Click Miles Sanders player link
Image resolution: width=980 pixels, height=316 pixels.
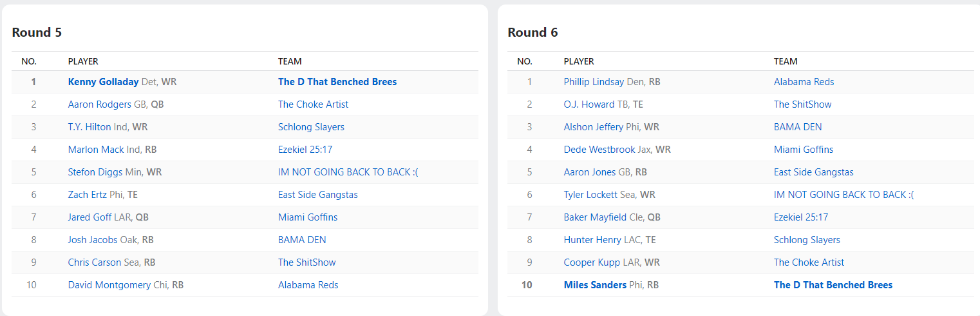click(595, 285)
